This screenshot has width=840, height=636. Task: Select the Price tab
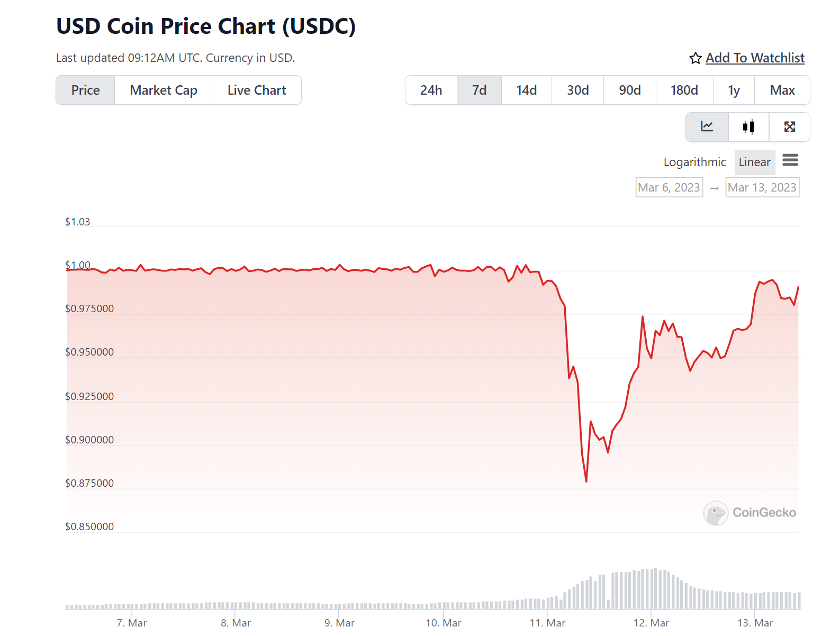pyautogui.click(x=86, y=90)
